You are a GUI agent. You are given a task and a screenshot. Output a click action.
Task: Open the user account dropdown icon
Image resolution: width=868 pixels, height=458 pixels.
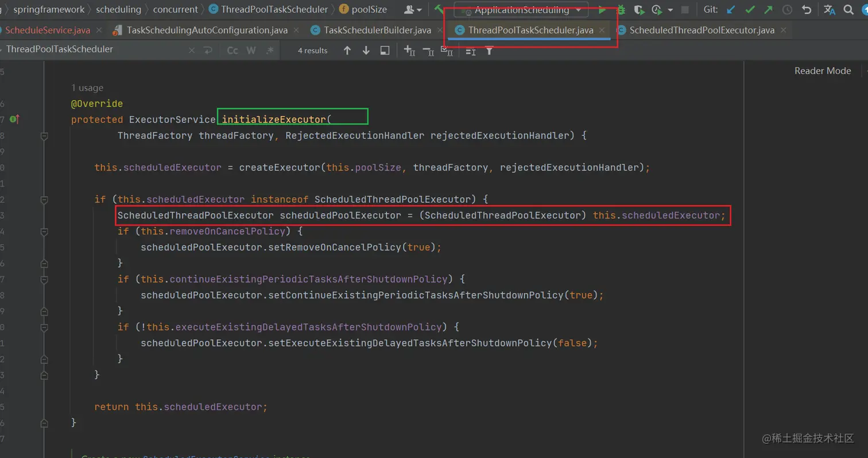[x=413, y=10]
